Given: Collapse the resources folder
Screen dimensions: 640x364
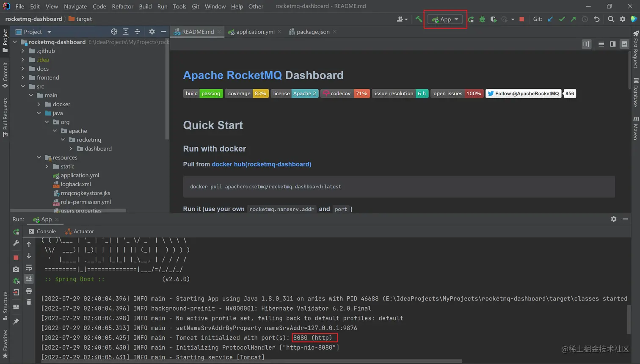Looking at the screenshot, I should point(39,157).
